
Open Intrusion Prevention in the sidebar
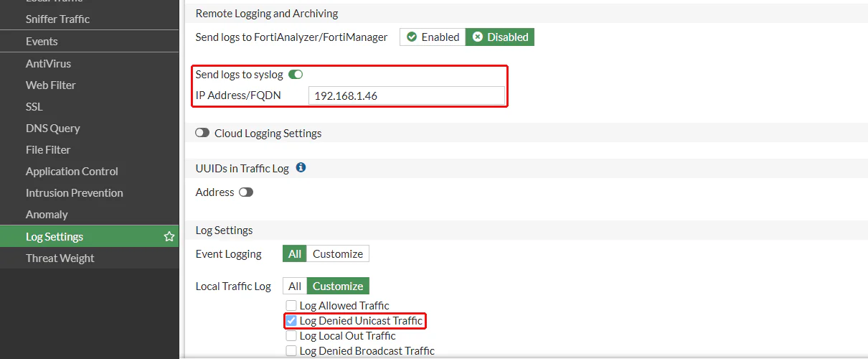click(x=89, y=192)
